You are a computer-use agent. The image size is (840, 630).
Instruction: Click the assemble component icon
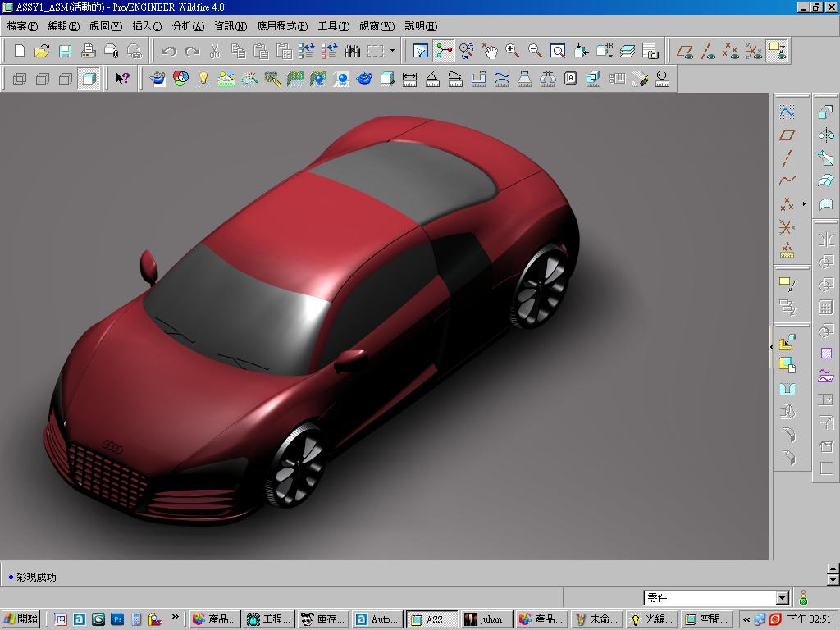tap(787, 341)
